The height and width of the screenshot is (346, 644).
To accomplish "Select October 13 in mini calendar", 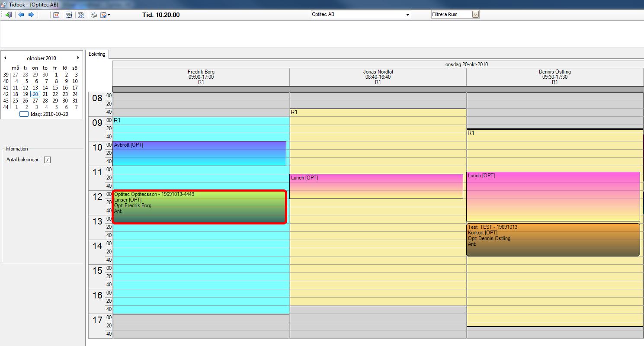I will click(x=35, y=87).
